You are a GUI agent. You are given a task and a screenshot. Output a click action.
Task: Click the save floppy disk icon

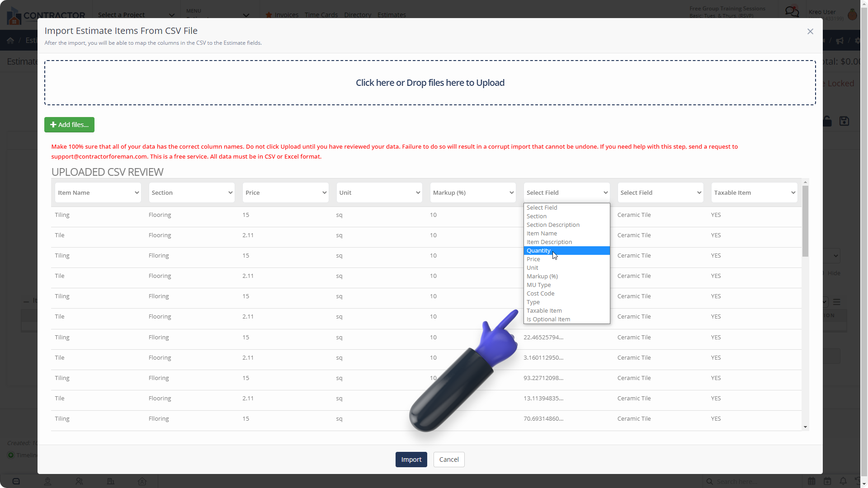[844, 121]
